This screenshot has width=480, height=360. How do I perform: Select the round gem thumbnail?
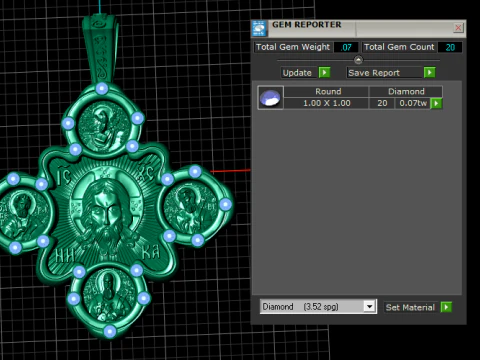tap(270, 98)
